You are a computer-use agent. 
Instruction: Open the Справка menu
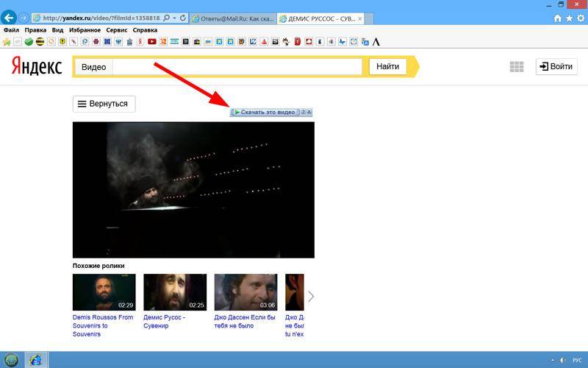pos(145,30)
